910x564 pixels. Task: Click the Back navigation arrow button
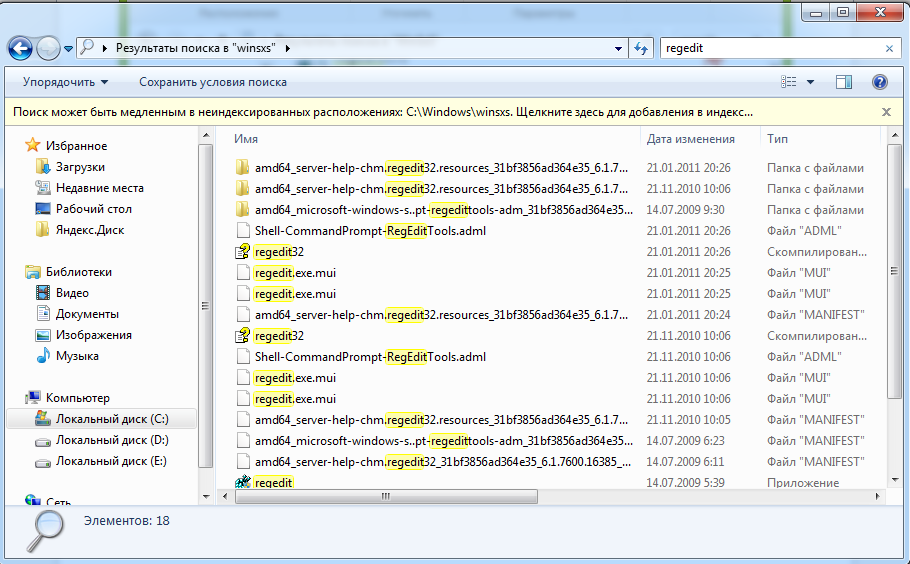(20, 47)
